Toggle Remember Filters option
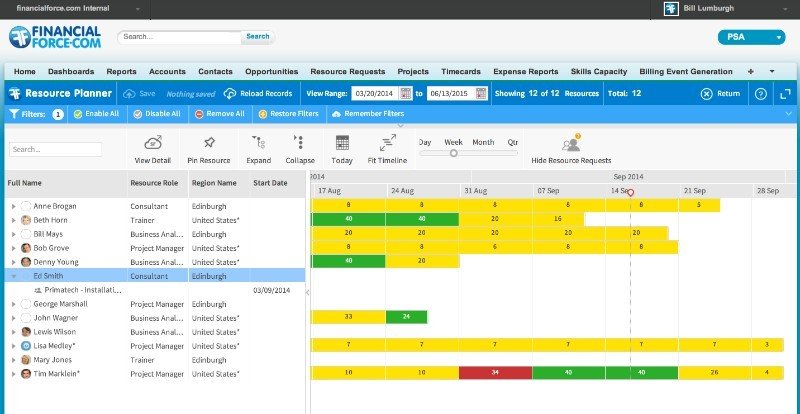 point(366,114)
